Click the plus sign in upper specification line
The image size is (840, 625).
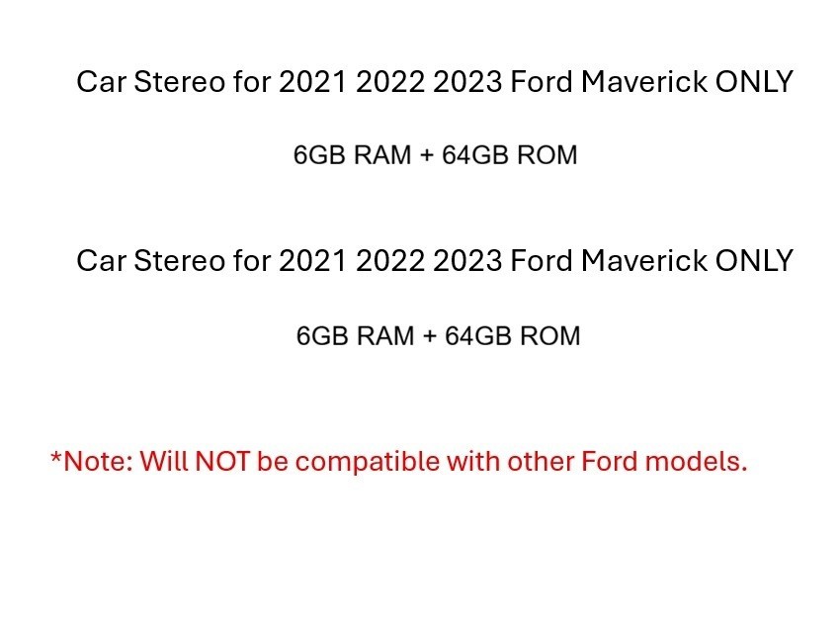point(427,155)
